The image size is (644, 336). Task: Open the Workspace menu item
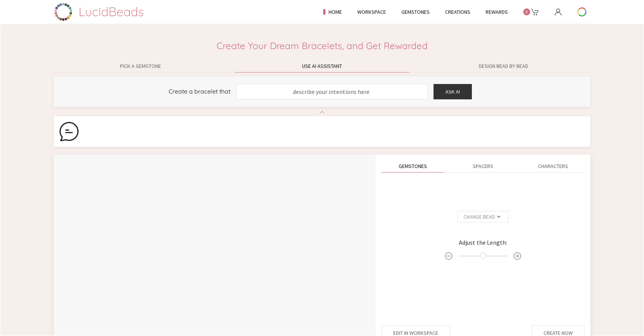372,12
